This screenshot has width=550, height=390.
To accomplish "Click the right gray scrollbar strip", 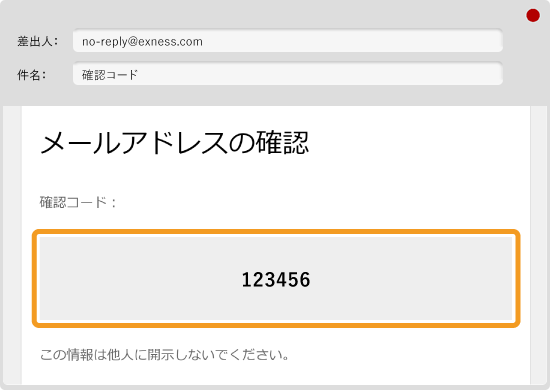I will coord(538,246).
